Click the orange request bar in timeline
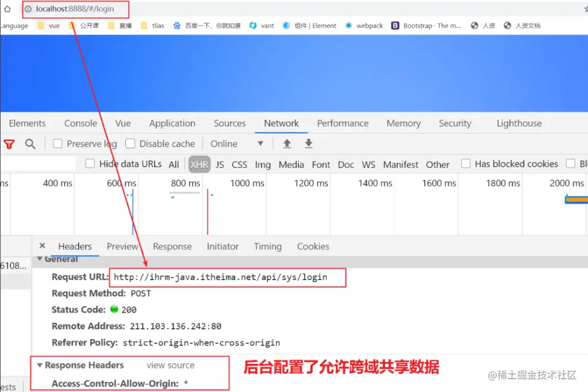The image size is (588, 392). pos(577,200)
